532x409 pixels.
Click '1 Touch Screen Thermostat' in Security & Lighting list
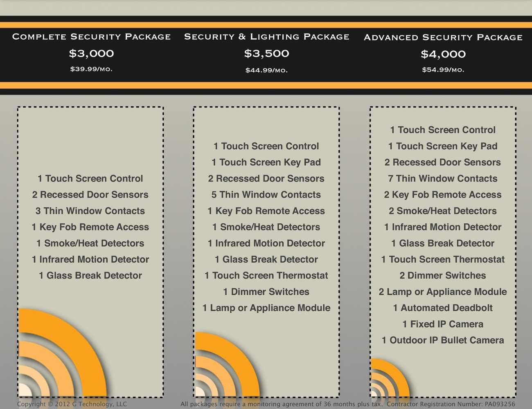tap(266, 276)
